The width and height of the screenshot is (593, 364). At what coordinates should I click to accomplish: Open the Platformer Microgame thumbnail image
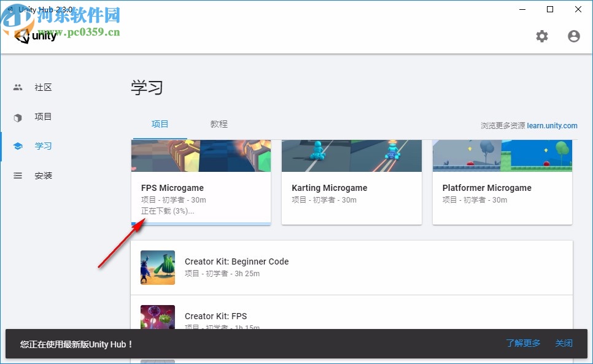point(502,156)
